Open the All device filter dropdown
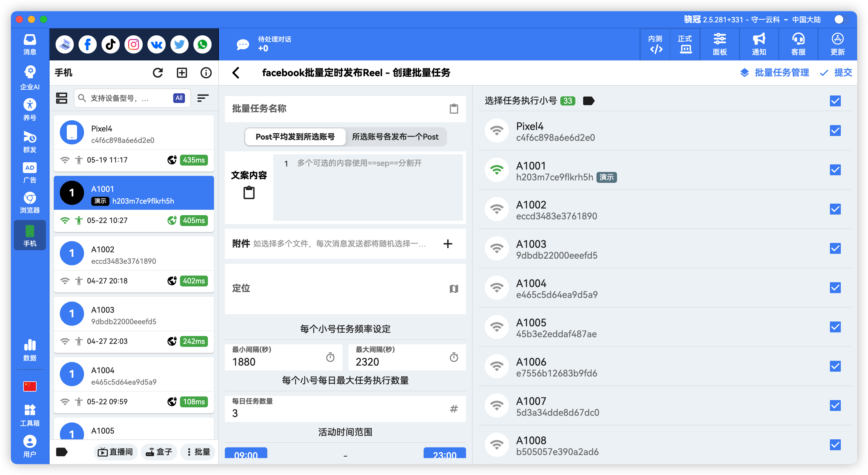The image size is (868, 475). 179,98
